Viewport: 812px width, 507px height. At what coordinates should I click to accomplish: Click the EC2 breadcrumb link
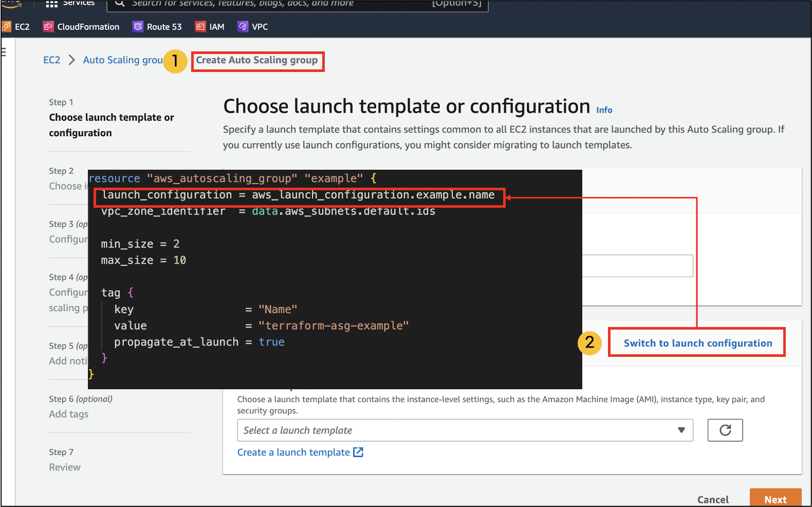(x=52, y=60)
